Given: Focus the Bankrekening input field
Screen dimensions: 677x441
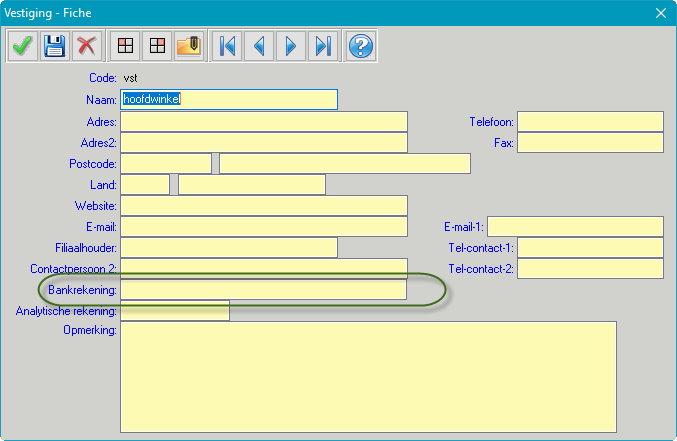Looking at the screenshot, I should tap(263, 290).
